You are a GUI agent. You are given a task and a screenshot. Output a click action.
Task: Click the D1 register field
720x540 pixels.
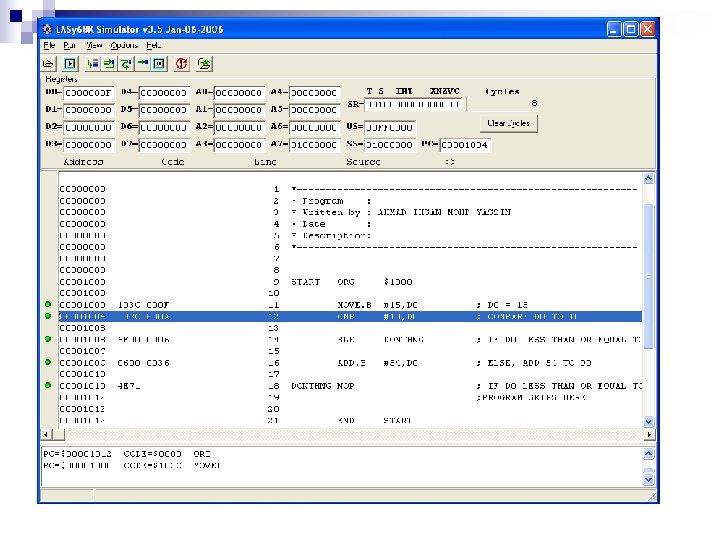(x=88, y=110)
